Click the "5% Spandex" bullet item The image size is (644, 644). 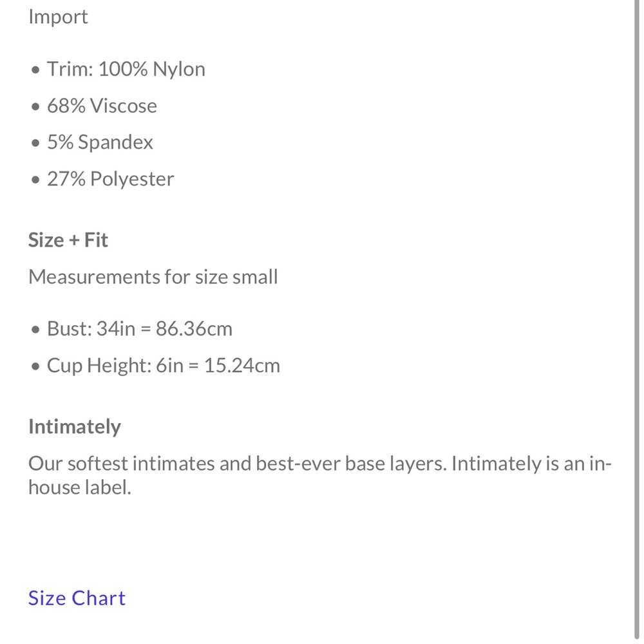[100, 142]
